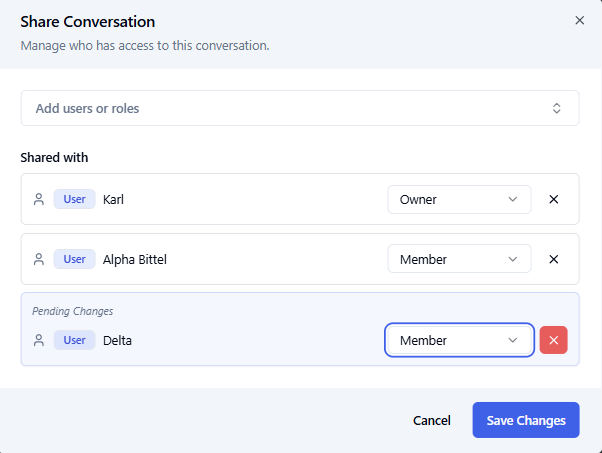Click the person icon beside Alpha Bittel
The height and width of the screenshot is (453, 602).
click(x=39, y=259)
